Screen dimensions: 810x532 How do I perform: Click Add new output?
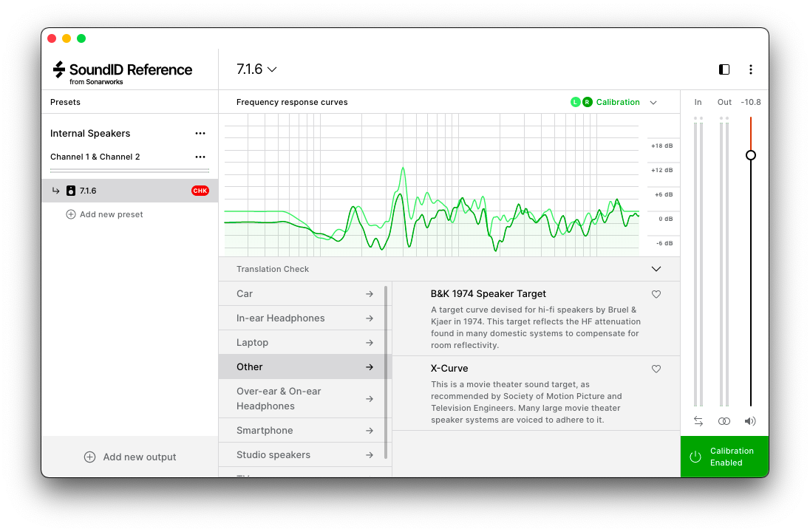pos(130,457)
